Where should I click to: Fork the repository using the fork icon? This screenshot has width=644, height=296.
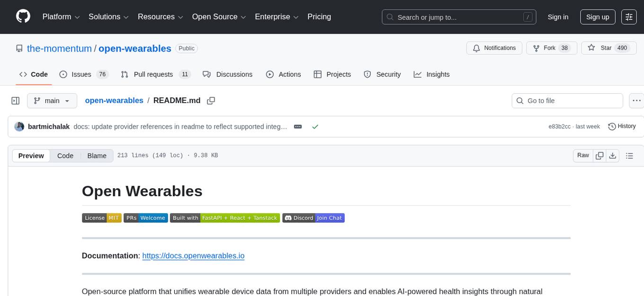(536, 48)
